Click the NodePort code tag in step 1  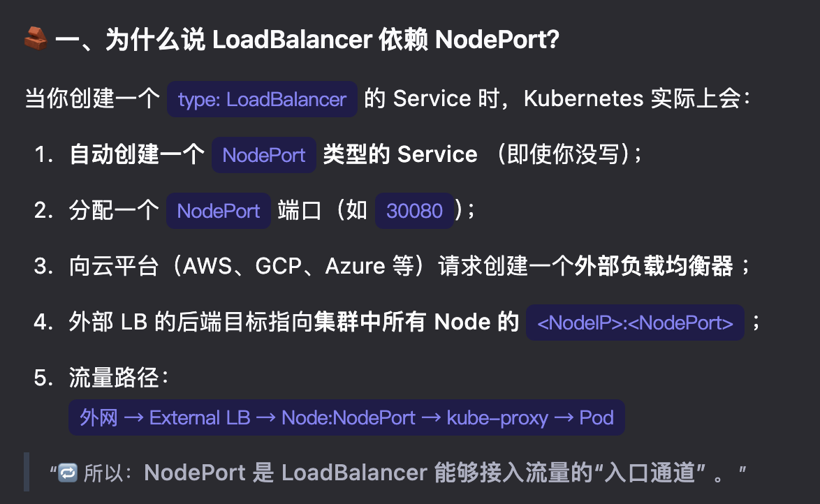point(263,155)
